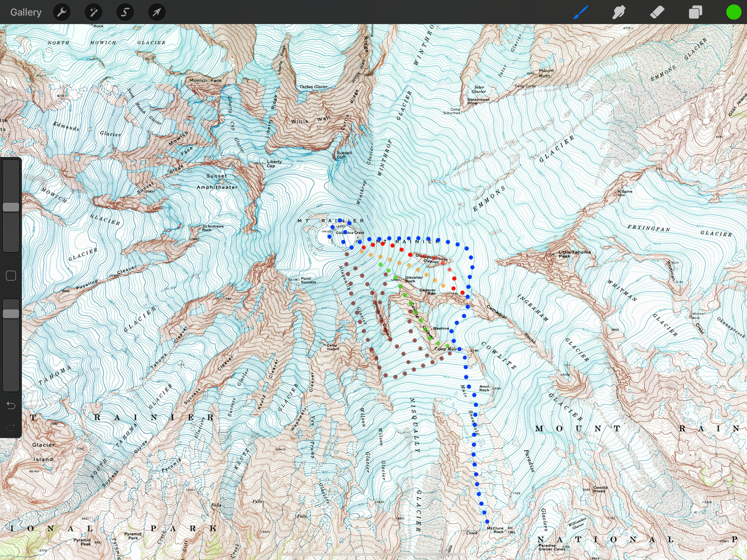
Task: Open the Layers panel icon
Action: (x=695, y=13)
